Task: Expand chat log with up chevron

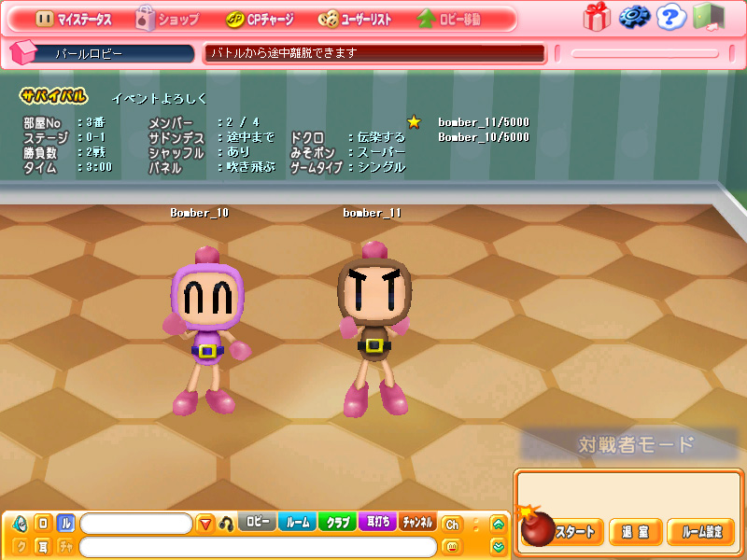Action: [x=499, y=525]
